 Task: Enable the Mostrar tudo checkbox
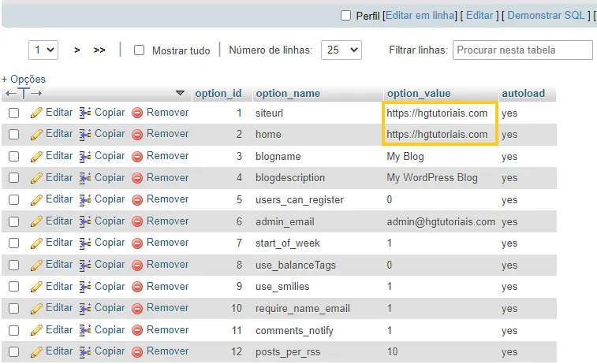coord(140,50)
